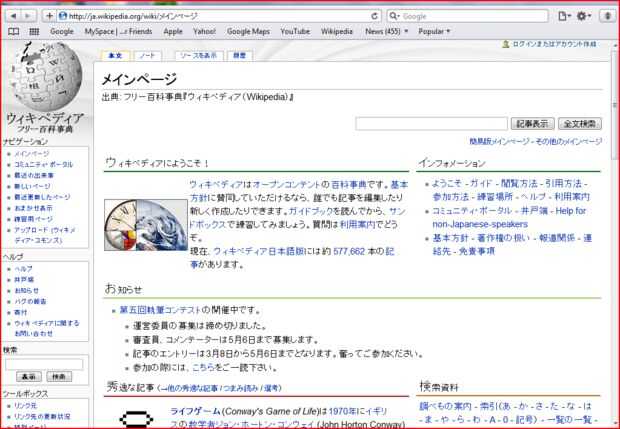Open the Safari settings gear menu

point(583,16)
